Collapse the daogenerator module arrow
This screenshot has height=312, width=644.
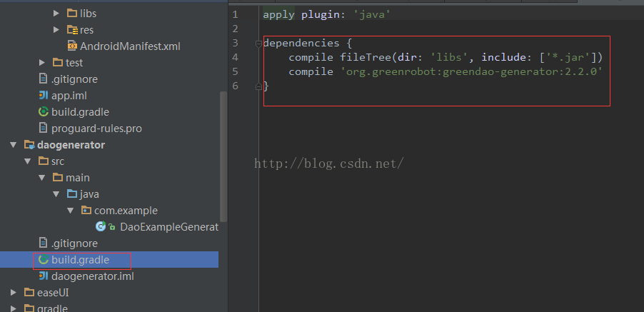(14, 145)
